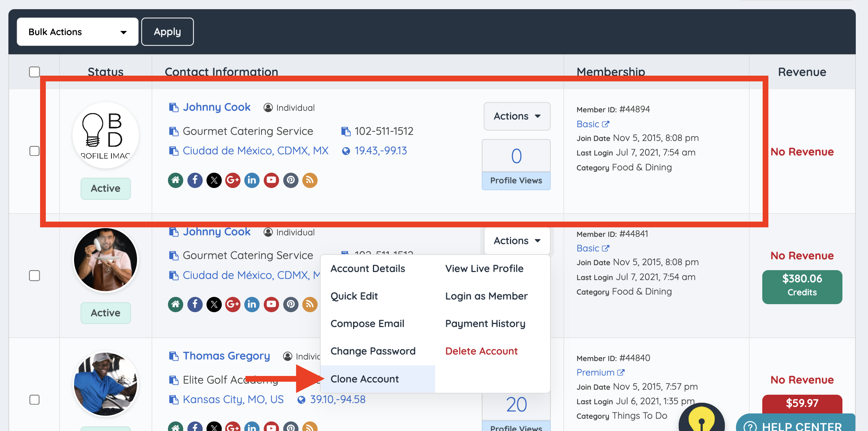The height and width of the screenshot is (431, 868).
Task: Open Thomas Gregory member link
Action: tap(226, 356)
